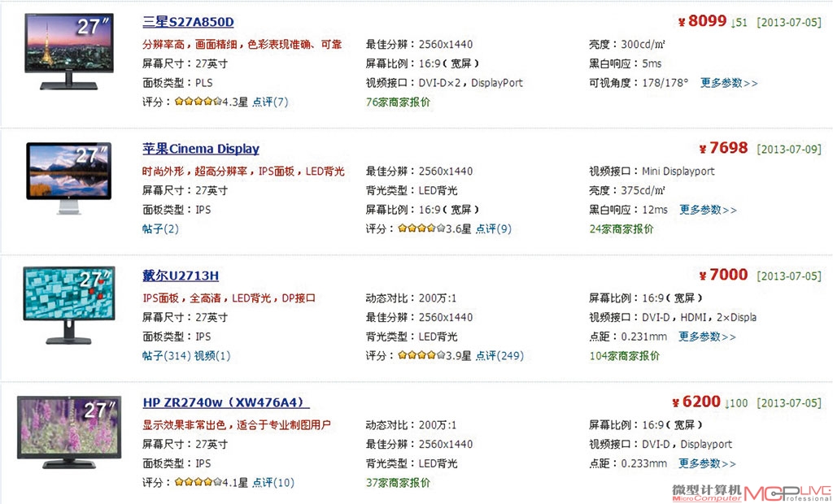The width and height of the screenshot is (833, 504).
Task: Expand 更多参数 for the Samsung monitor
Action: click(x=729, y=83)
